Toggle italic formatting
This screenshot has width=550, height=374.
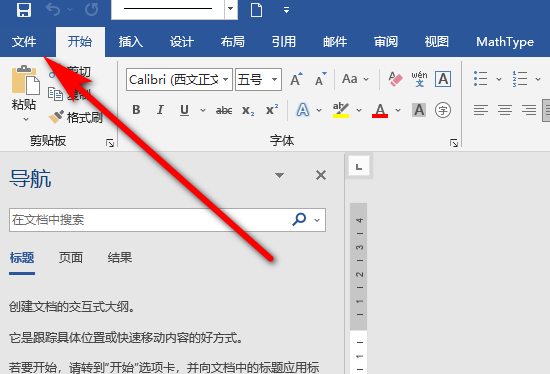[160, 110]
